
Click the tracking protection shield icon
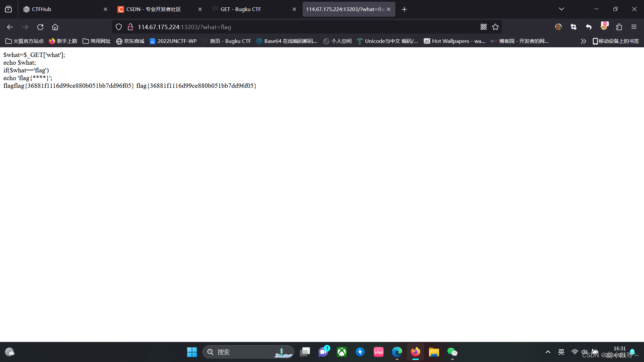click(119, 27)
